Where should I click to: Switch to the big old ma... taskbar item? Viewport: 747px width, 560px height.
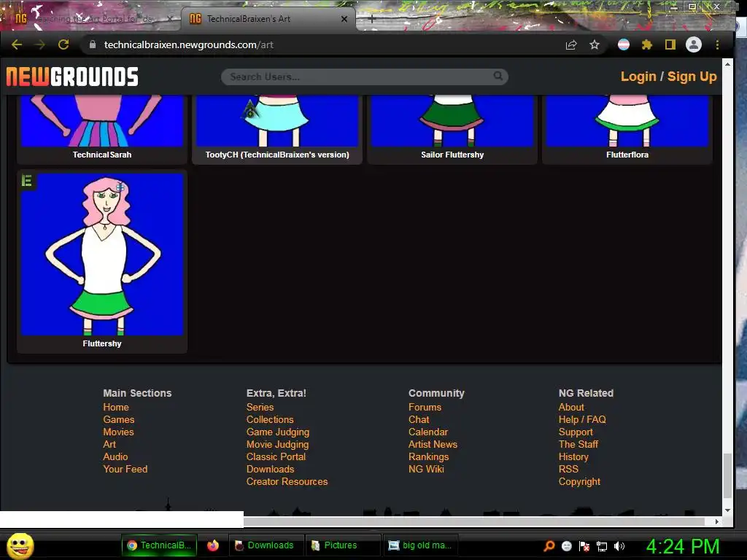coord(421,545)
